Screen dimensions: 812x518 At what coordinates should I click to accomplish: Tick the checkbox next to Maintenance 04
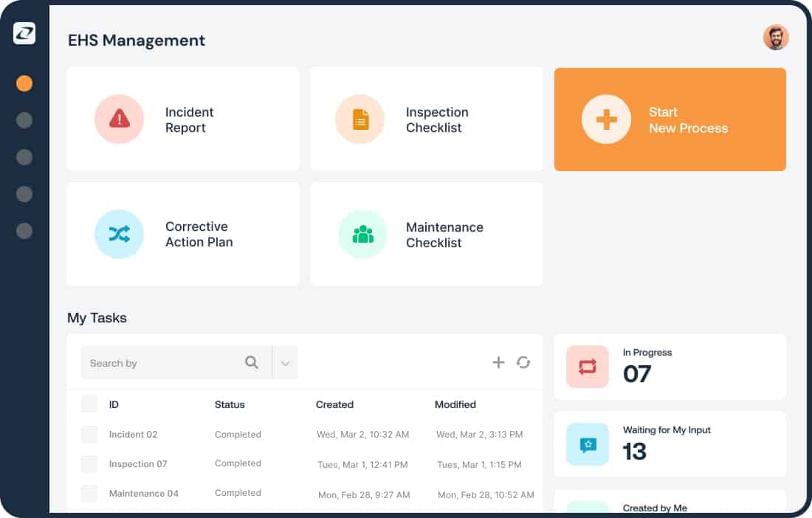click(89, 493)
